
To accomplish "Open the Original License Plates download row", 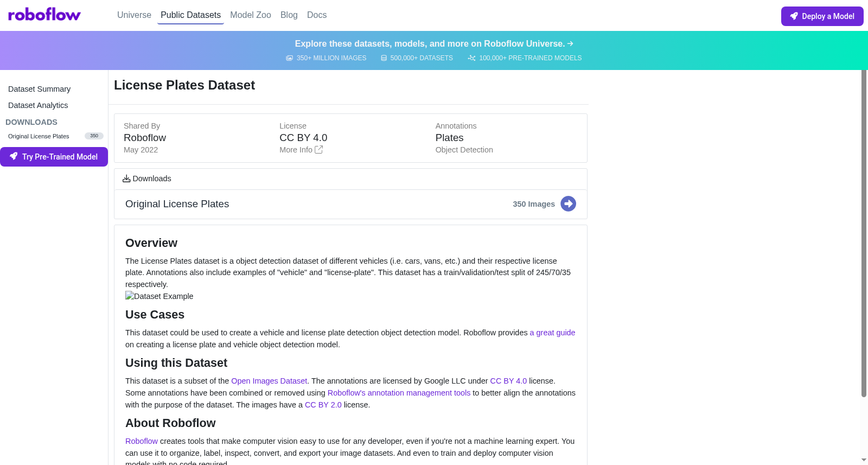I will 350,204.
